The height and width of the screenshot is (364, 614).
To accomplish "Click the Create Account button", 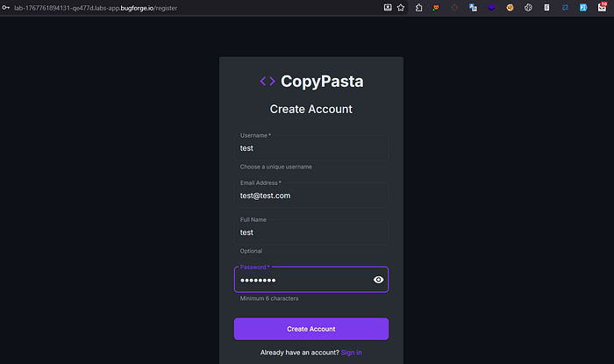I will click(x=311, y=329).
